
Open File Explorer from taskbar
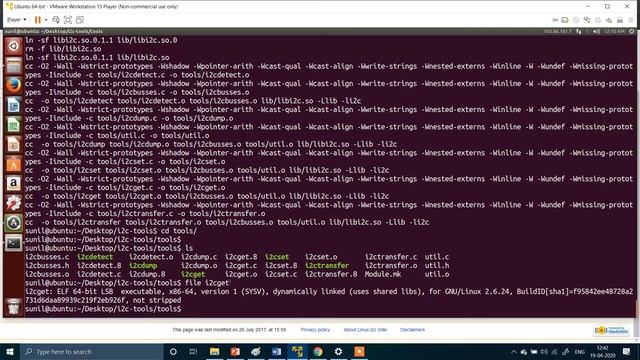214,351
